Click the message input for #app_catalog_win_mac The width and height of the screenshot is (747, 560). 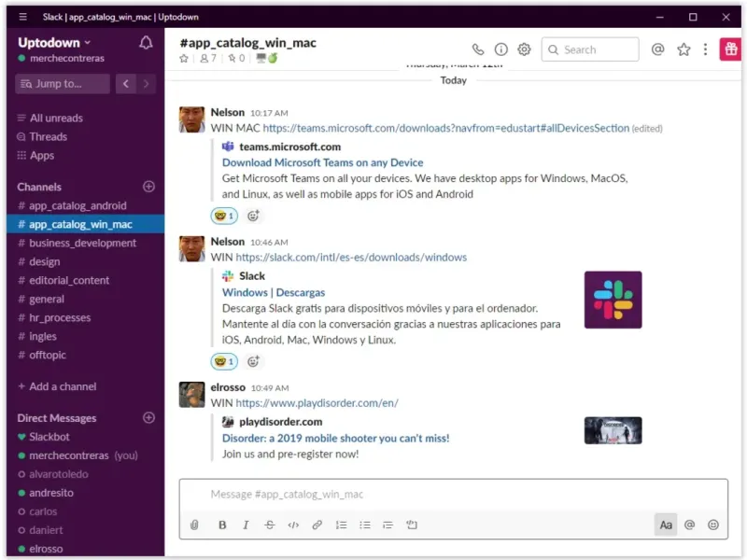point(453,495)
